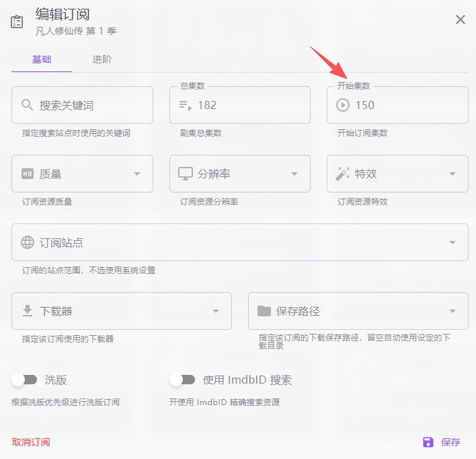The width and height of the screenshot is (476, 459).
Task: Switch to the 基础 tab
Action: click(x=42, y=59)
